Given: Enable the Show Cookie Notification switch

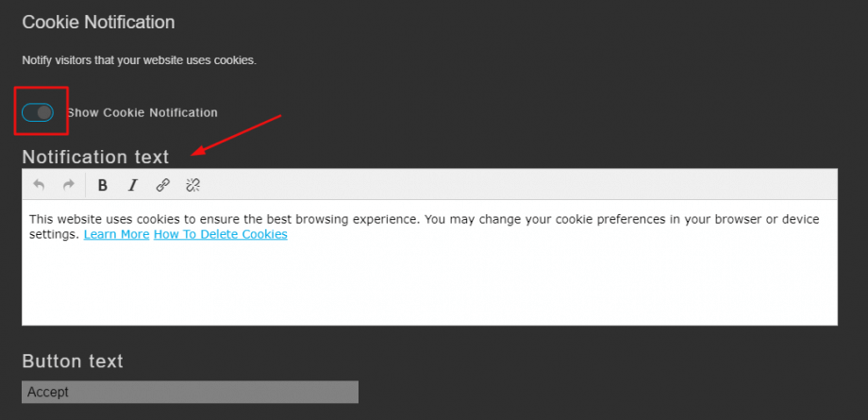Looking at the screenshot, I should click(38, 112).
